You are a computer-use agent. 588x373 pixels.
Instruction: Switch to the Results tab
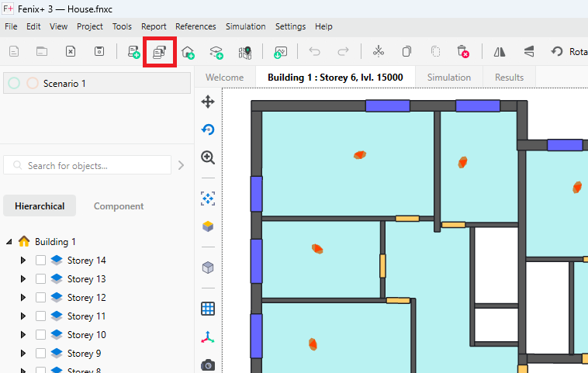[509, 78]
